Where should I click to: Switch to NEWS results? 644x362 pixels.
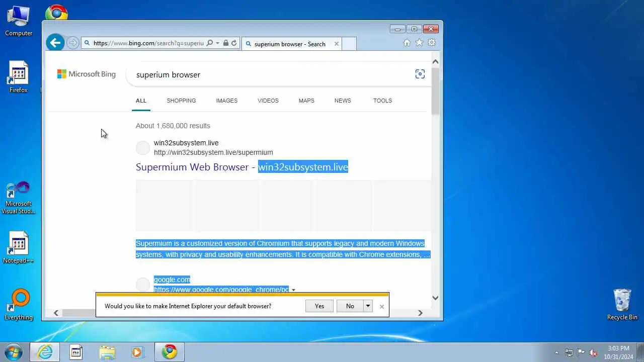[343, 101]
